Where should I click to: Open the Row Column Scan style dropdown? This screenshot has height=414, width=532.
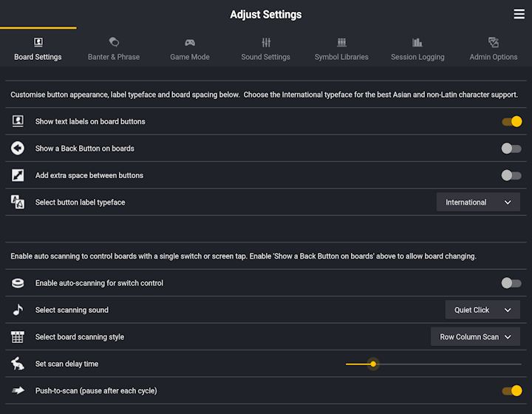(x=475, y=336)
